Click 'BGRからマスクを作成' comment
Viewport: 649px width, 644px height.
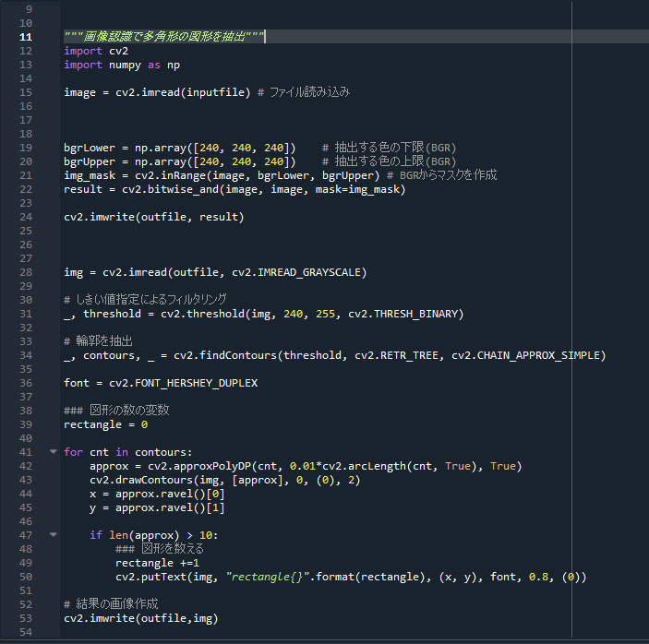[x=448, y=175]
